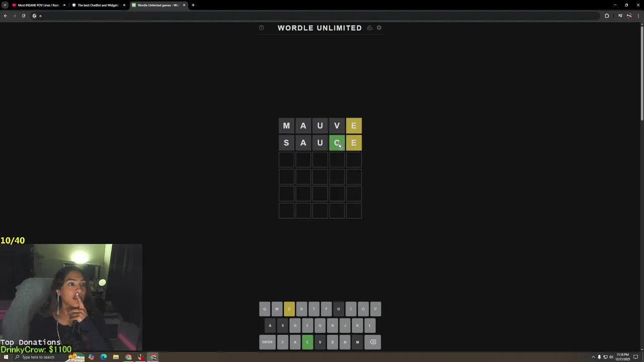Reload the page with the refresh icon
The width and height of the screenshot is (644, 362).
coord(24,16)
